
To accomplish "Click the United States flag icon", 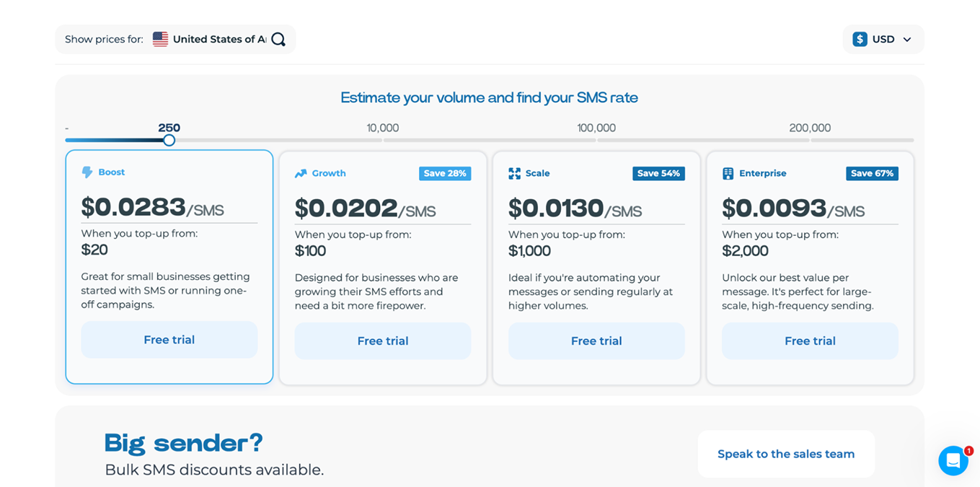I will tap(160, 40).
